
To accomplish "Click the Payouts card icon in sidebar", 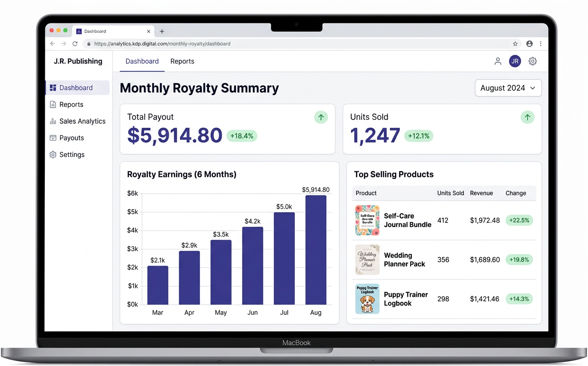I will pos(53,138).
